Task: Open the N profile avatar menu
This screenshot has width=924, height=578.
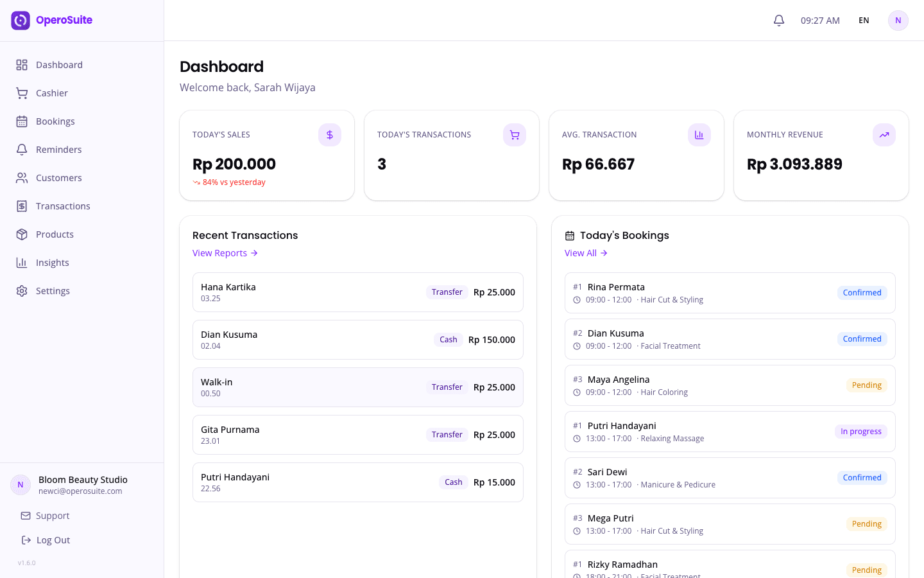Action: click(x=898, y=20)
